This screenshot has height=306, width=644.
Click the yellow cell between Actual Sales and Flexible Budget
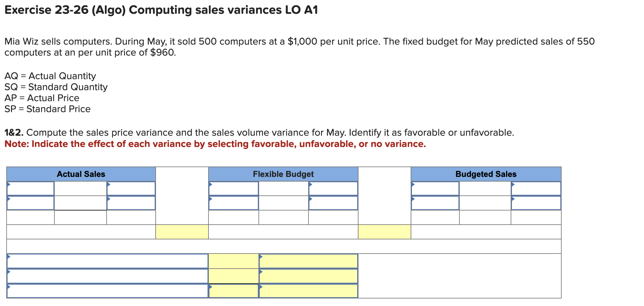pyautogui.click(x=182, y=232)
